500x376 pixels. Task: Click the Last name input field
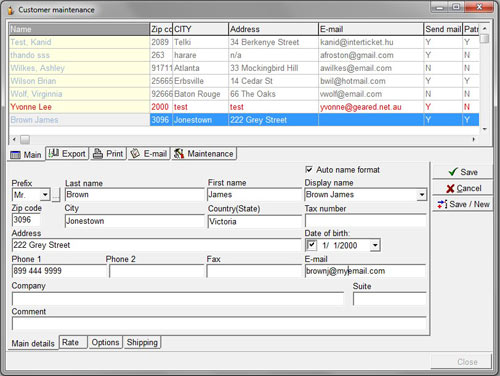tap(134, 195)
